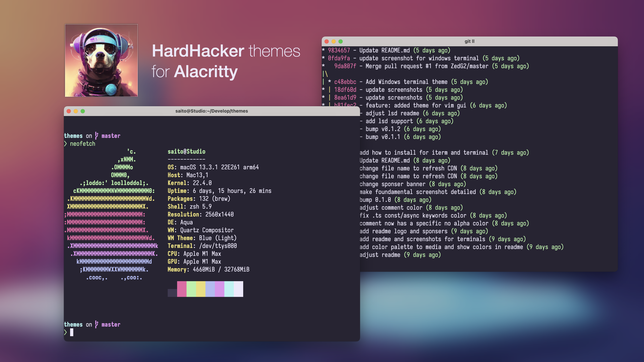Image resolution: width=644 pixels, height=362 pixels.
Task: Click the git ll window title bar text
Action: 469,41
